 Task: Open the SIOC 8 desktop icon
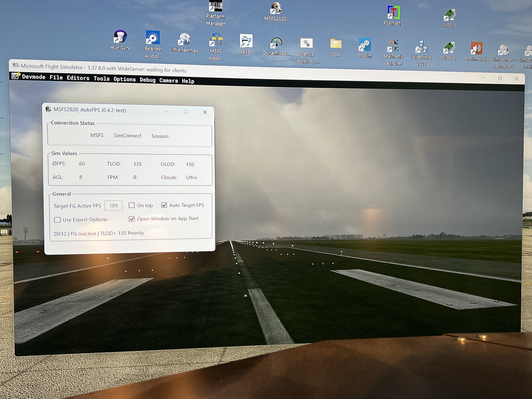click(449, 51)
